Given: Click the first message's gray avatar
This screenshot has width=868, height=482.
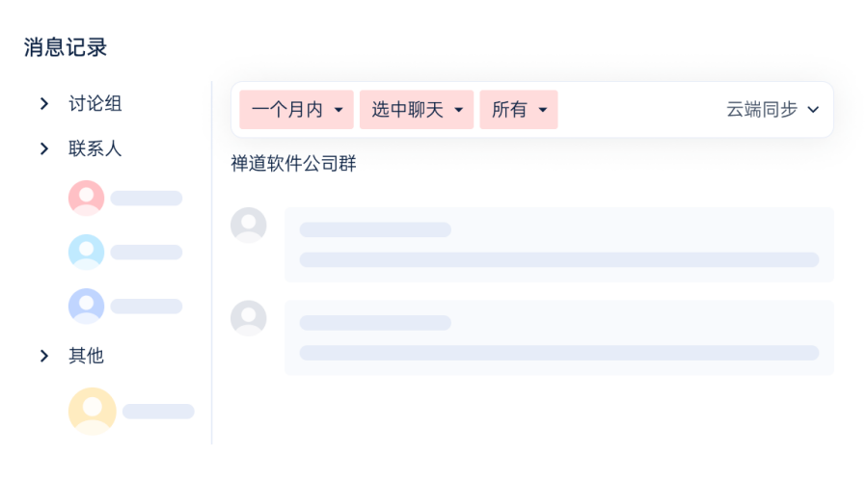Looking at the screenshot, I should (249, 226).
